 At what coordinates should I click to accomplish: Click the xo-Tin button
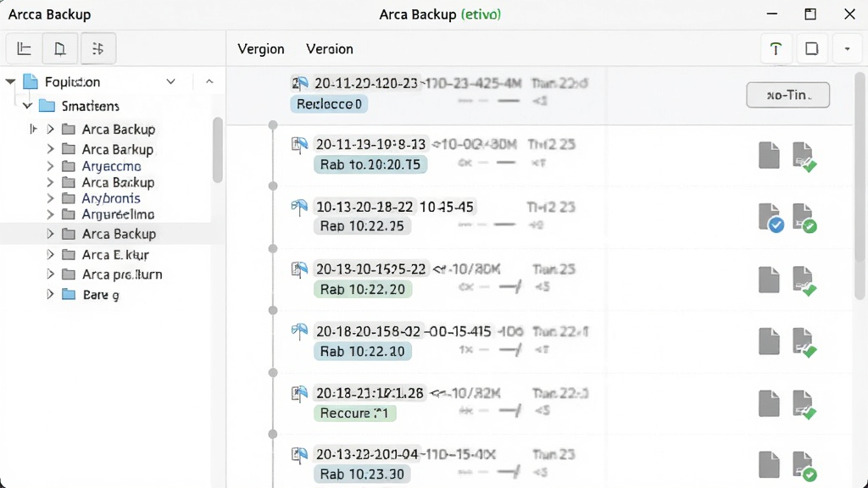(787, 95)
